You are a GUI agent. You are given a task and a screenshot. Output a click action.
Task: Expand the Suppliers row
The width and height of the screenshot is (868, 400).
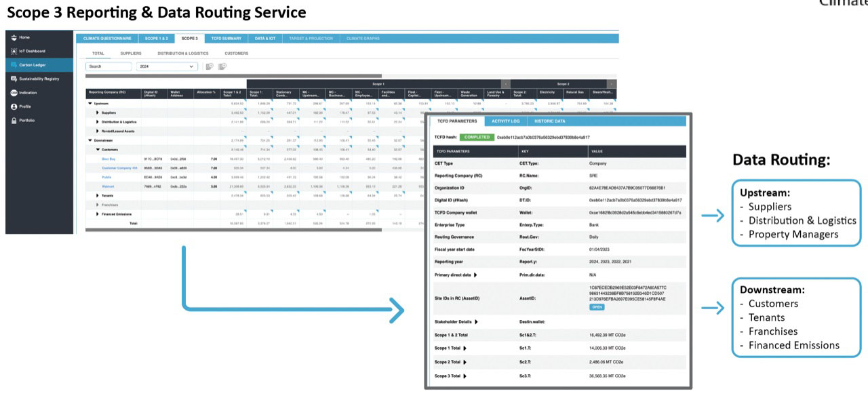tap(98, 113)
